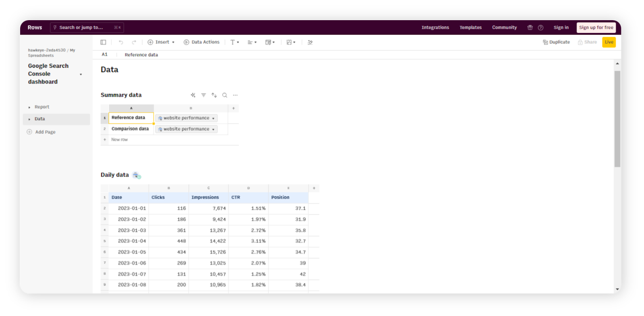
Task: Click the gift icon
Action: coord(530,27)
